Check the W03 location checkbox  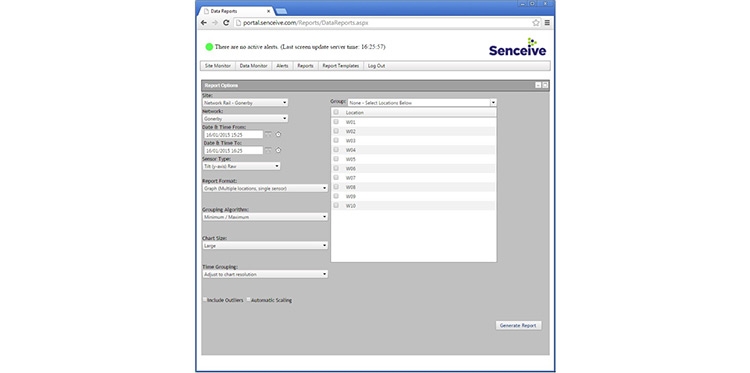(x=336, y=140)
